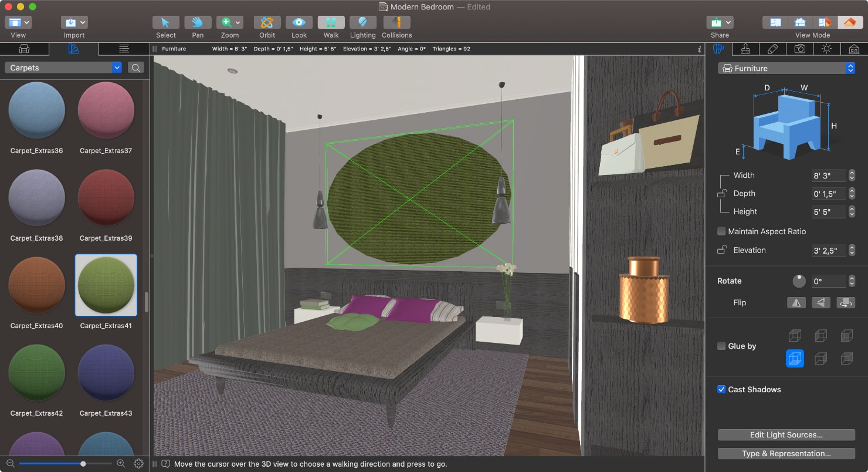Click the Height value stepper

click(852, 212)
